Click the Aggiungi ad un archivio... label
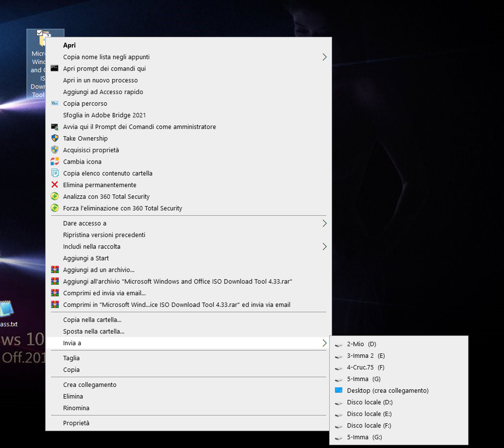The height and width of the screenshot is (448, 504). [99, 270]
